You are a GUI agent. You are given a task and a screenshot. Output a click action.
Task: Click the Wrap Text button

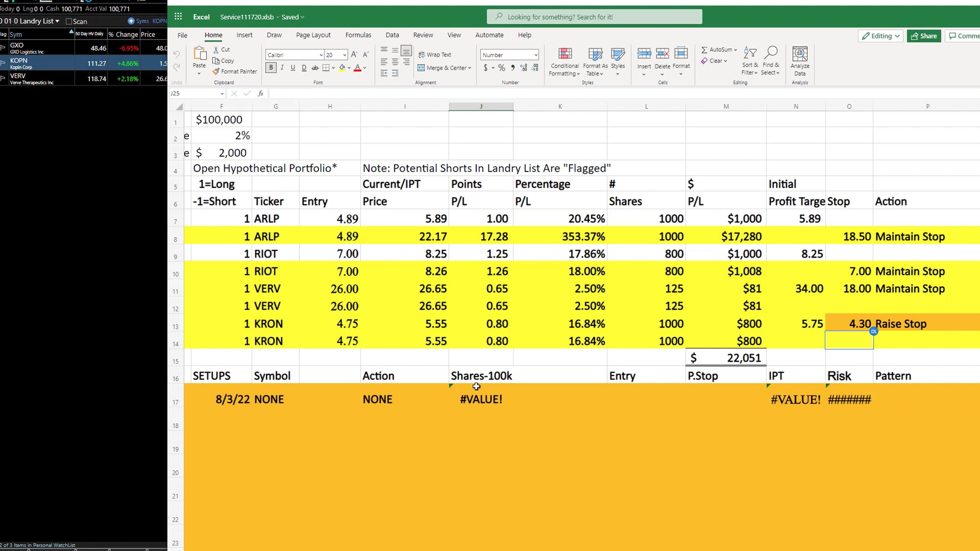434,55
